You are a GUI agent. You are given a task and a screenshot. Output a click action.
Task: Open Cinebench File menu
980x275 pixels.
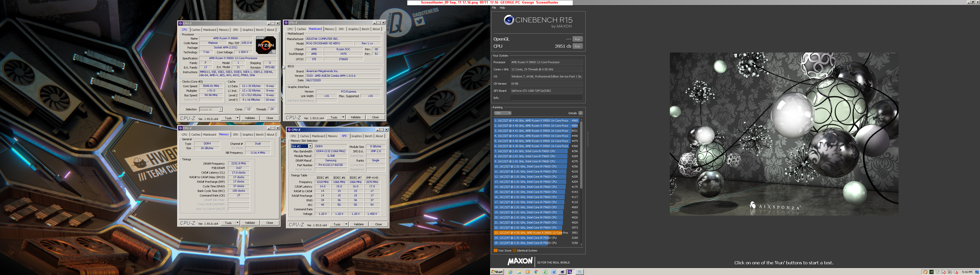pos(494,8)
